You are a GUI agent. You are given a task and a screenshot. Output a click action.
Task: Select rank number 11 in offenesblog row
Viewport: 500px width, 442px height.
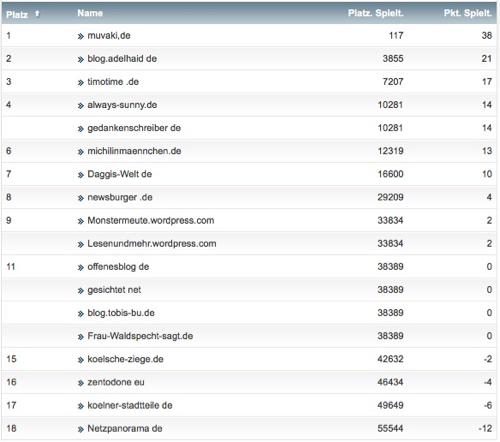pyautogui.click(x=11, y=267)
